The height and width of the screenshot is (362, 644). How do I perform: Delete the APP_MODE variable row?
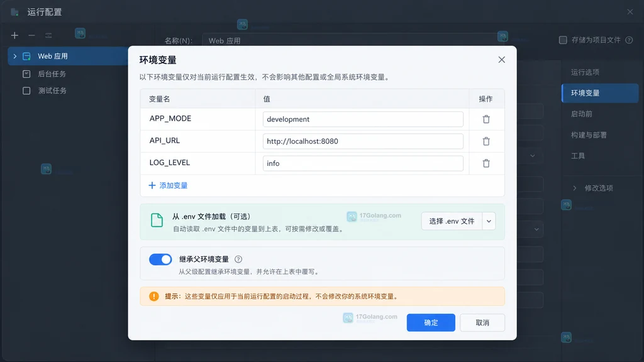click(x=486, y=119)
